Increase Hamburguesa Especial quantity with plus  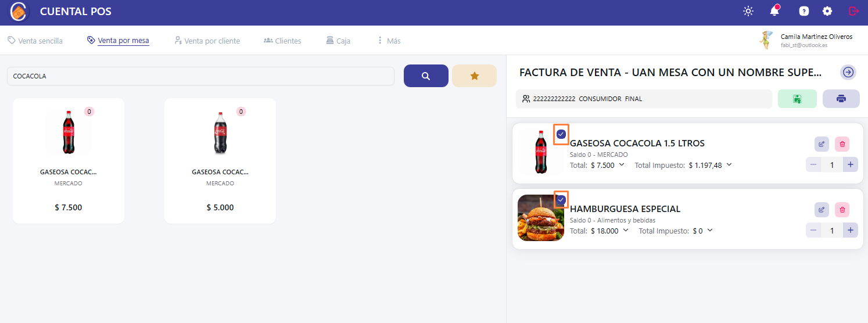pyautogui.click(x=851, y=231)
